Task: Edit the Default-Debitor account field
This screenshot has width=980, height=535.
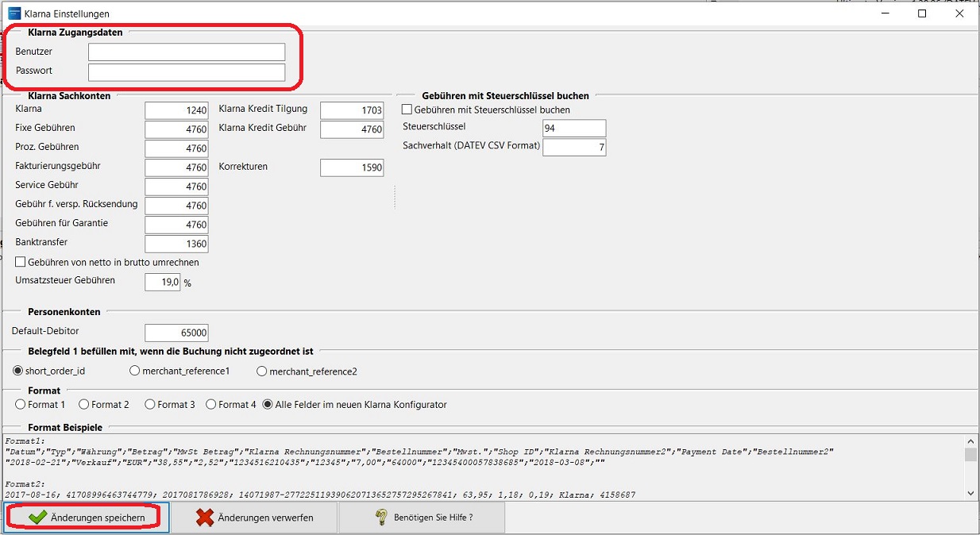Action: [176, 333]
